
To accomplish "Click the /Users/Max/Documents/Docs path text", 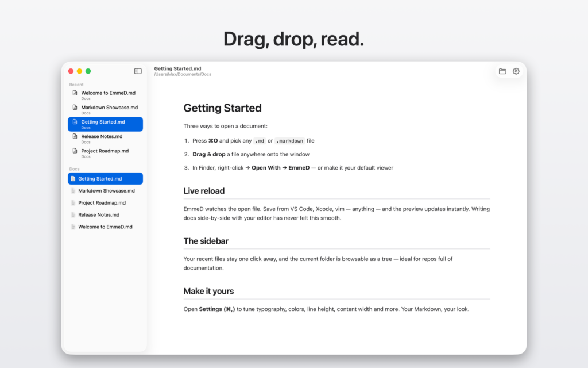I will click(x=183, y=74).
